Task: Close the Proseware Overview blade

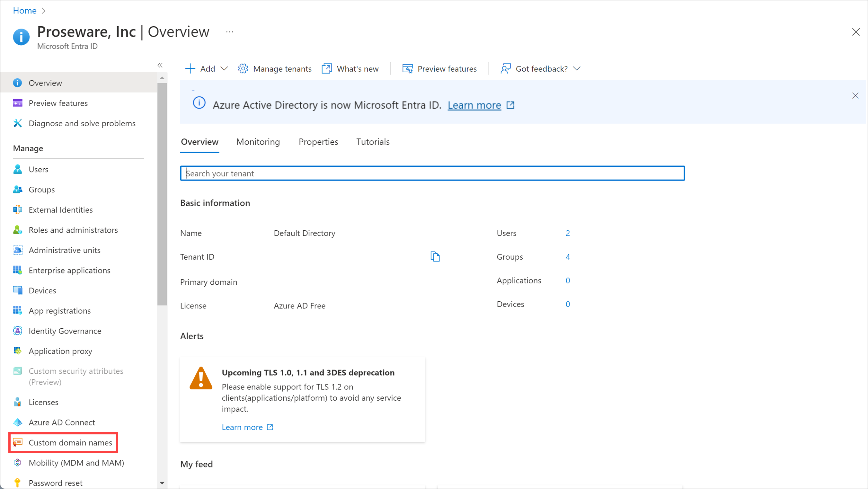Action: (856, 32)
